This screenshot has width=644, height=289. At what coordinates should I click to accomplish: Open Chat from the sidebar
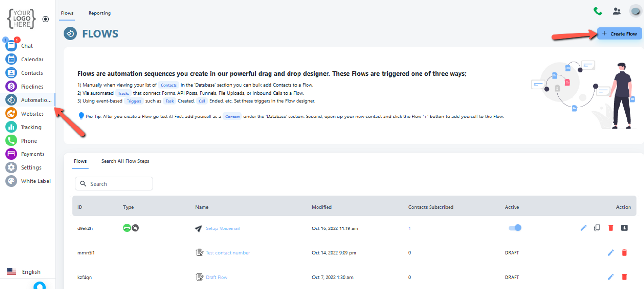[x=27, y=46]
